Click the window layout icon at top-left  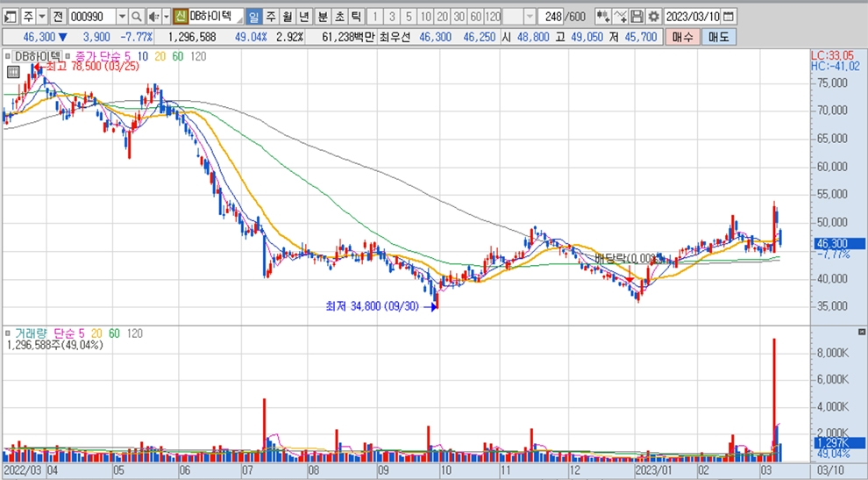click(11, 17)
